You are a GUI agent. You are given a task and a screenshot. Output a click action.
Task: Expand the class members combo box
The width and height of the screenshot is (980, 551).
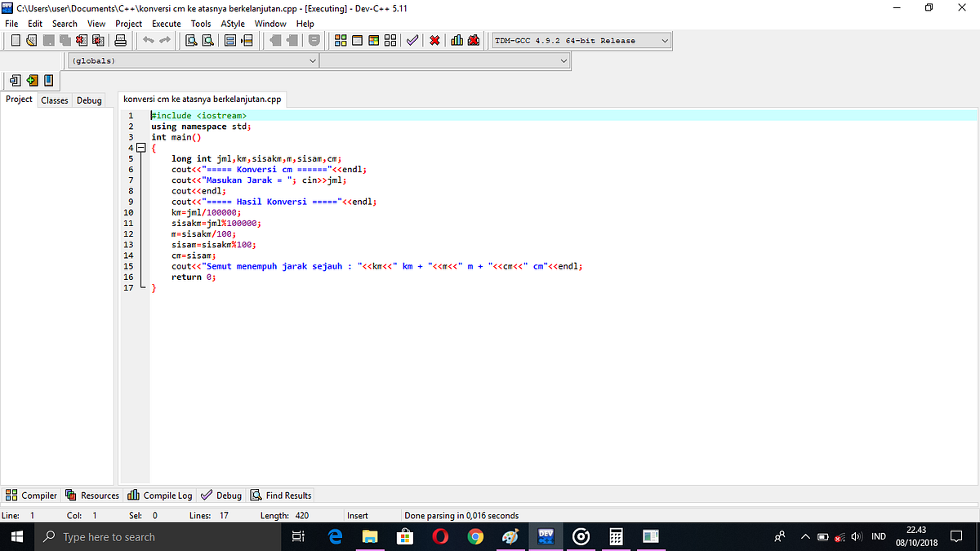click(563, 60)
